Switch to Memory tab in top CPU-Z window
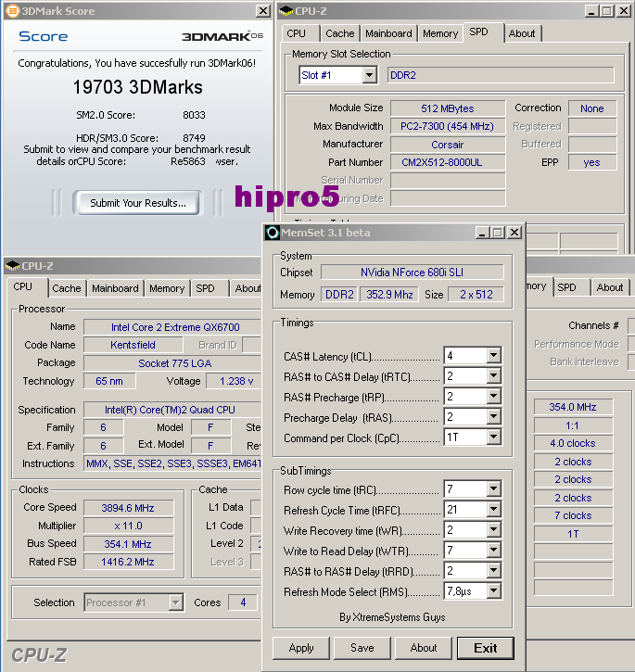 440,33
